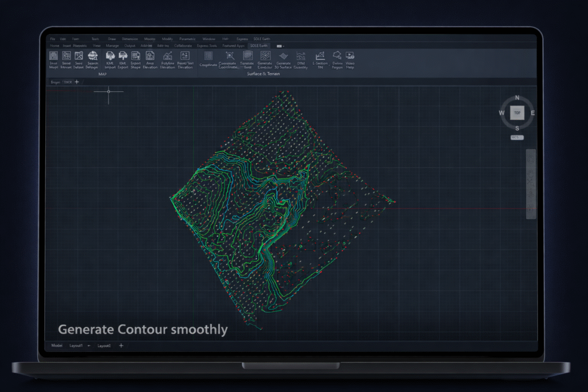Open the Parametric menu

pyautogui.click(x=187, y=39)
